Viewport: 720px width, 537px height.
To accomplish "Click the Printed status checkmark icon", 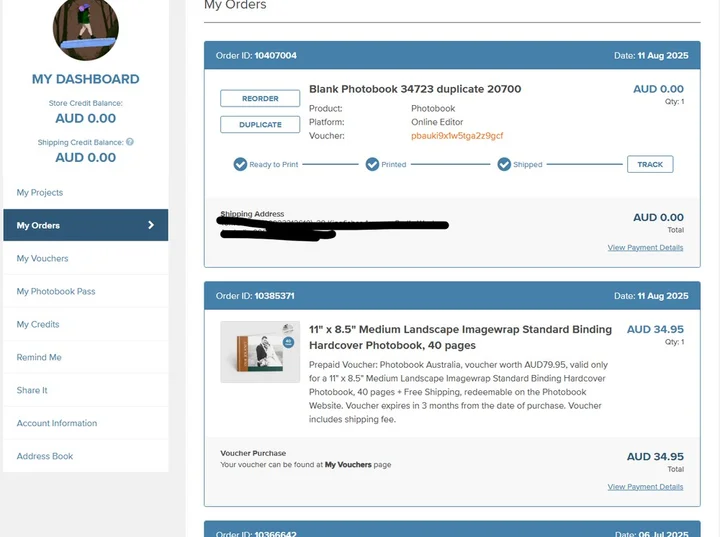I will pos(372,164).
